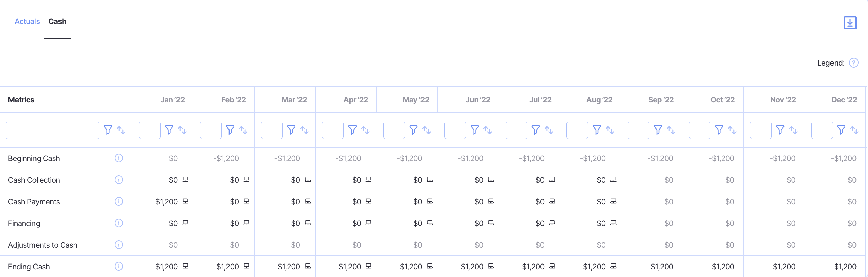Click the Beginning Cash info icon

tap(119, 158)
